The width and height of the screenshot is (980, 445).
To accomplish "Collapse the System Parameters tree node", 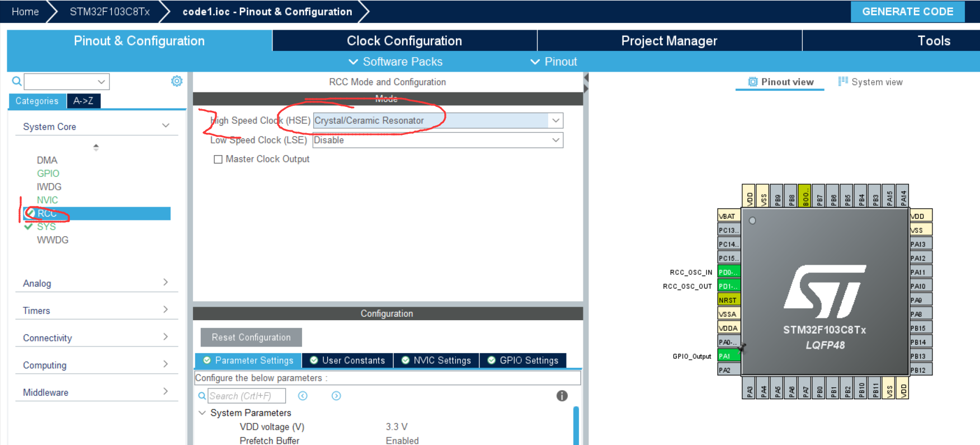I will click(202, 413).
